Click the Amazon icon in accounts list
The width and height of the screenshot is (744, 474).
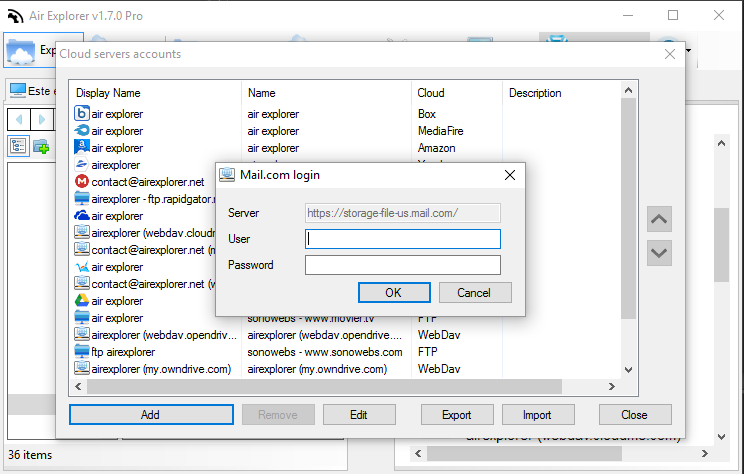82,147
